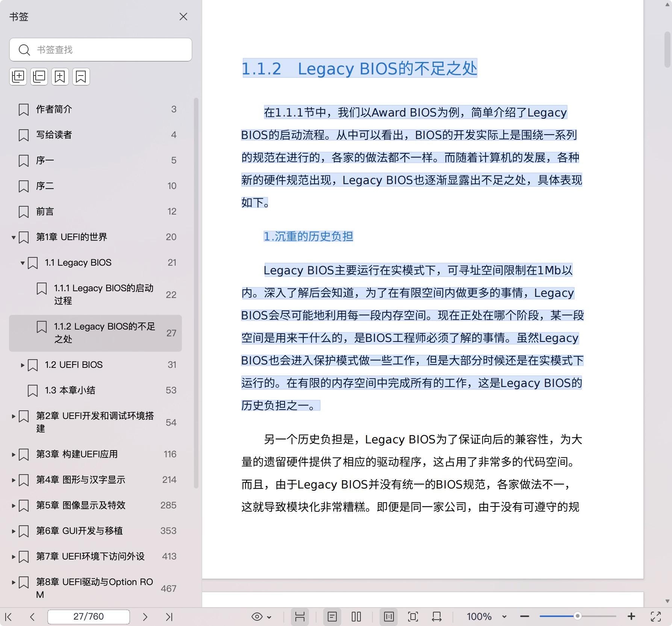Open 1.1.1 Legacy BIOS的启动过程 bookmark
The image size is (672, 626).
[x=95, y=295]
